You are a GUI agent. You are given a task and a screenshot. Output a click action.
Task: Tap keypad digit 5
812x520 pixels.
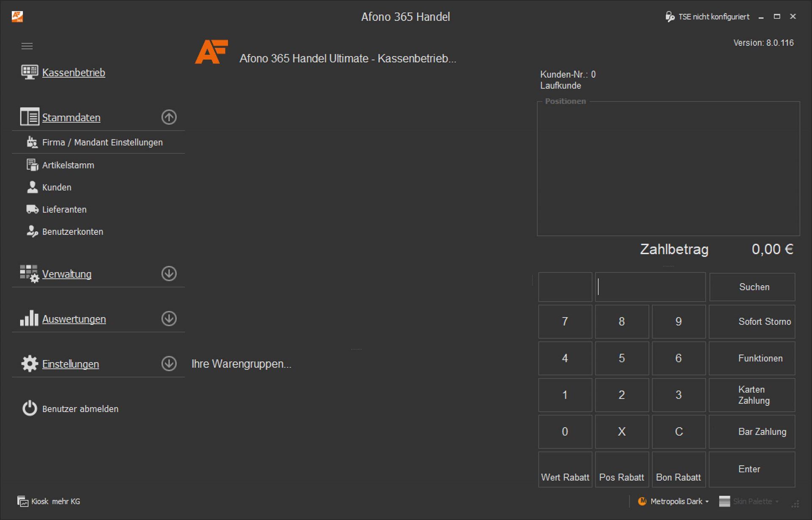click(x=622, y=358)
